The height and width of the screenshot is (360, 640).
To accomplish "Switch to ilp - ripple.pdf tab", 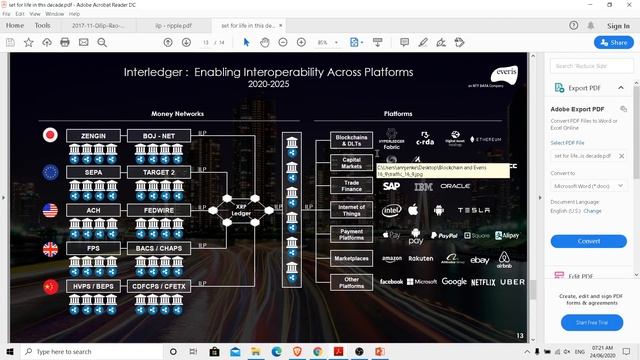I will coord(173,25).
